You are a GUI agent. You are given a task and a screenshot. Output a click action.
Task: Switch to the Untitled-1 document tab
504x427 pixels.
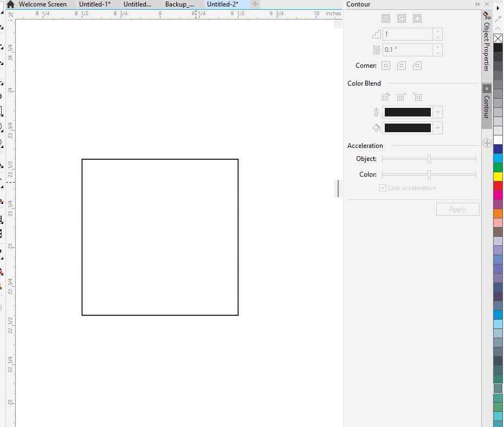tap(95, 4)
